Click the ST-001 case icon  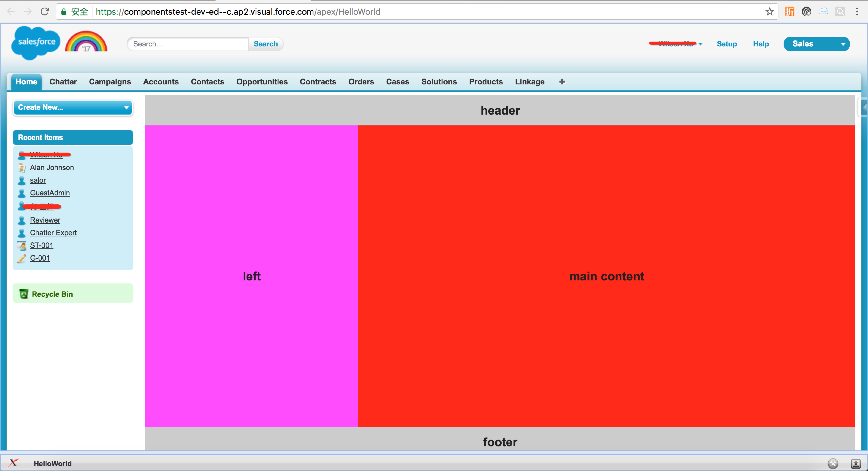[22, 245]
